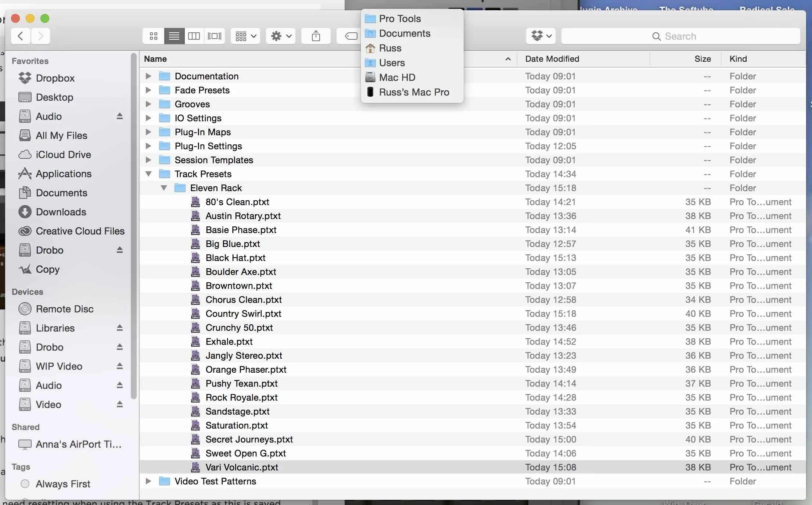The width and height of the screenshot is (812, 505).
Task: Open the Action gear menu
Action: 281,36
